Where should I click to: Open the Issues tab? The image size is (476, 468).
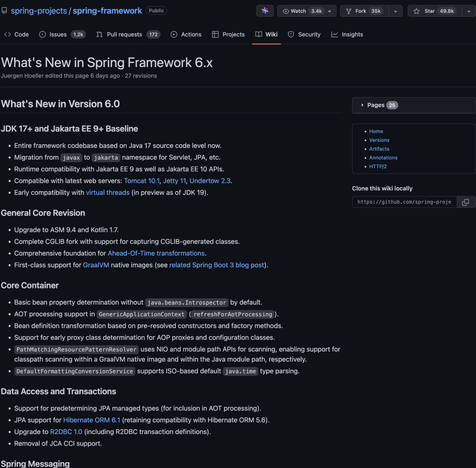tap(63, 34)
